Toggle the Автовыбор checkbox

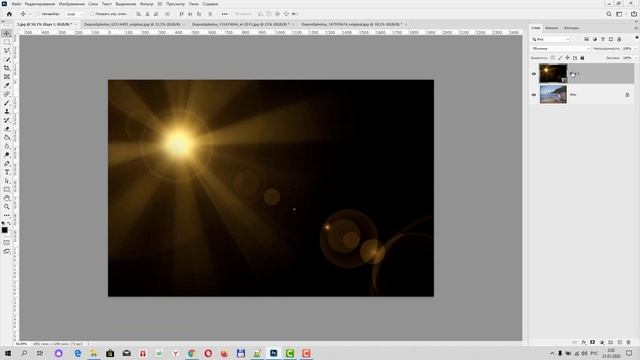click(x=38, y=14)
